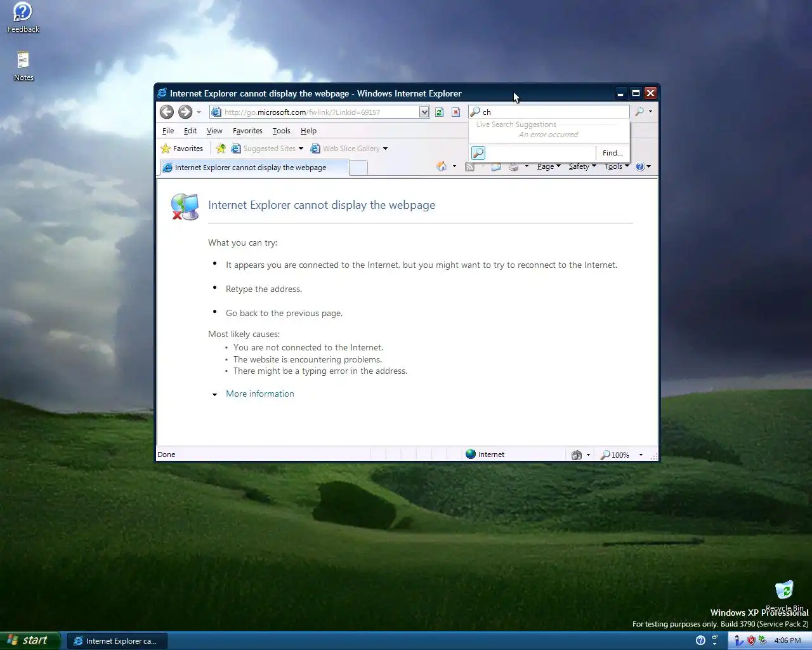Image resolution: width=812 pixels, height=650 pixels.
Task: Minimize the Internet Explorer window
Action: click(x=620, y=93)
